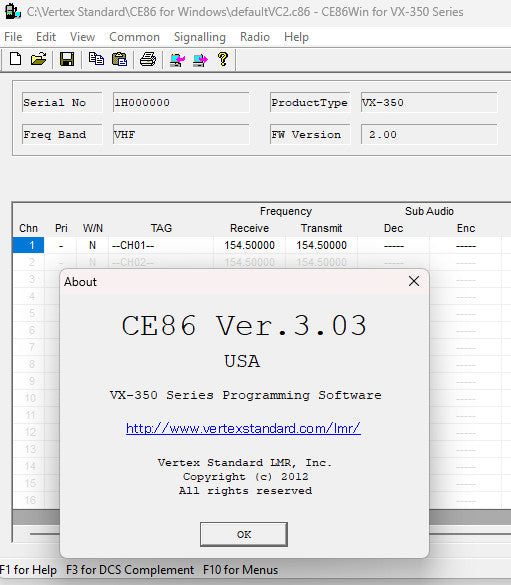Click channel 1 W/N cell showing N

tap(92, 245)
